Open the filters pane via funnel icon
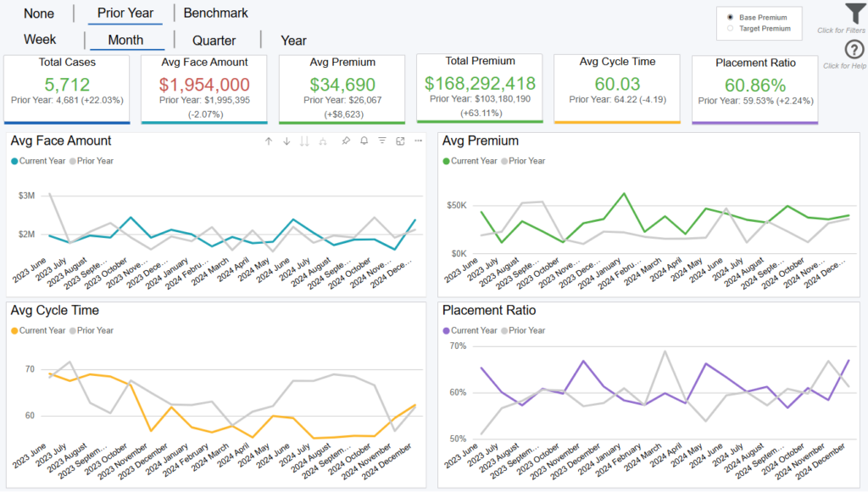 (x=854, y=14)
